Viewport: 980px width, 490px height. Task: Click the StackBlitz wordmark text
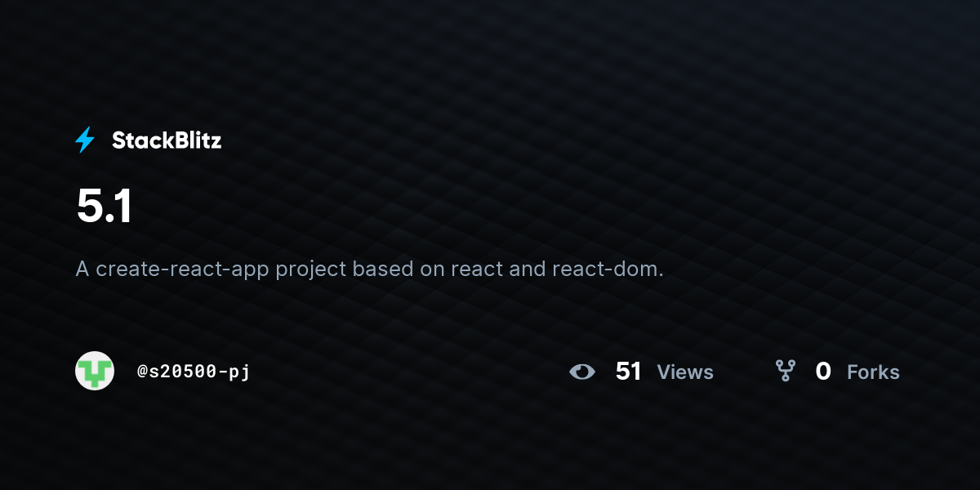click(167, 140)
